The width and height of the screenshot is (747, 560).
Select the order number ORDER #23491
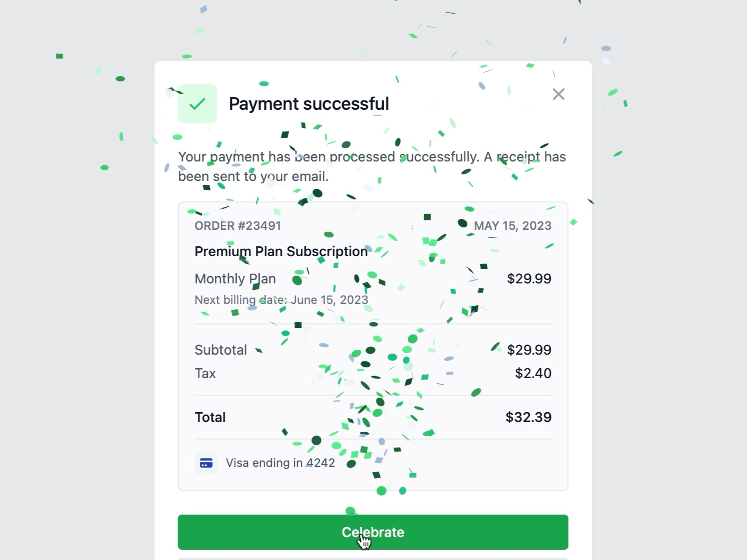click(x=238, y=225)
